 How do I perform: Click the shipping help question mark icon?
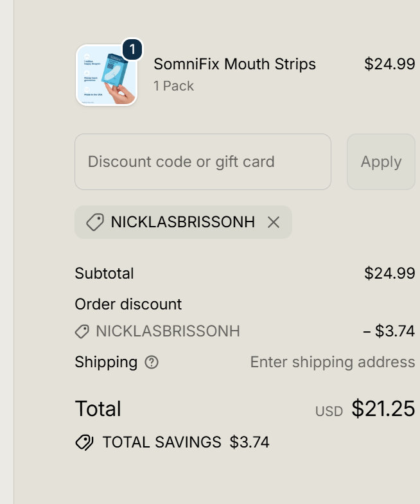coord(152,362)
